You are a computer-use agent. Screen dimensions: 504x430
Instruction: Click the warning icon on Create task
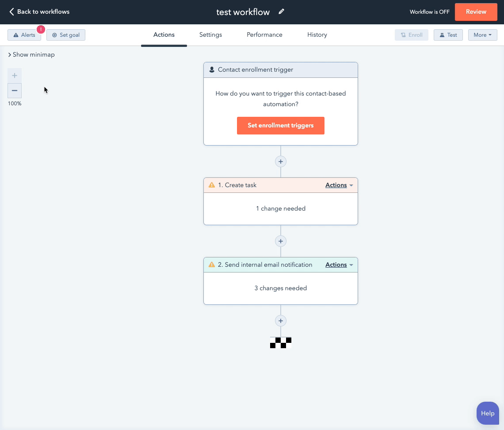[x=212, y=185]
